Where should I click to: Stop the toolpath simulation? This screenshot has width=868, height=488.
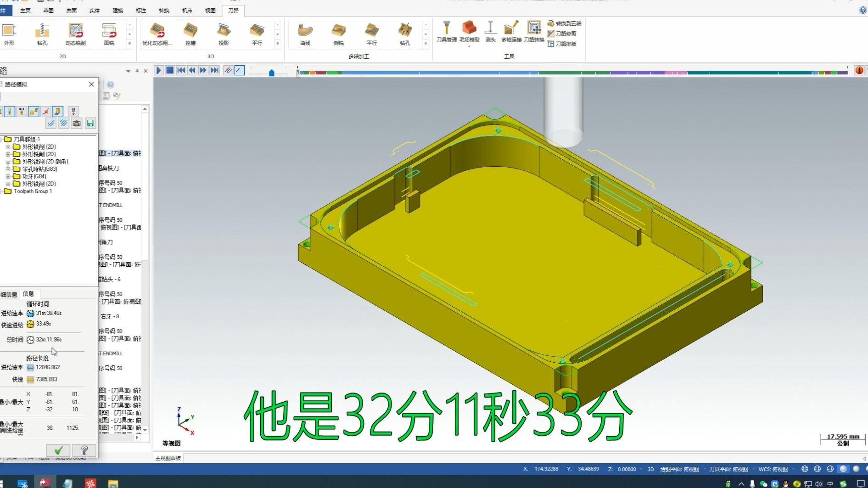pos(170,70)
